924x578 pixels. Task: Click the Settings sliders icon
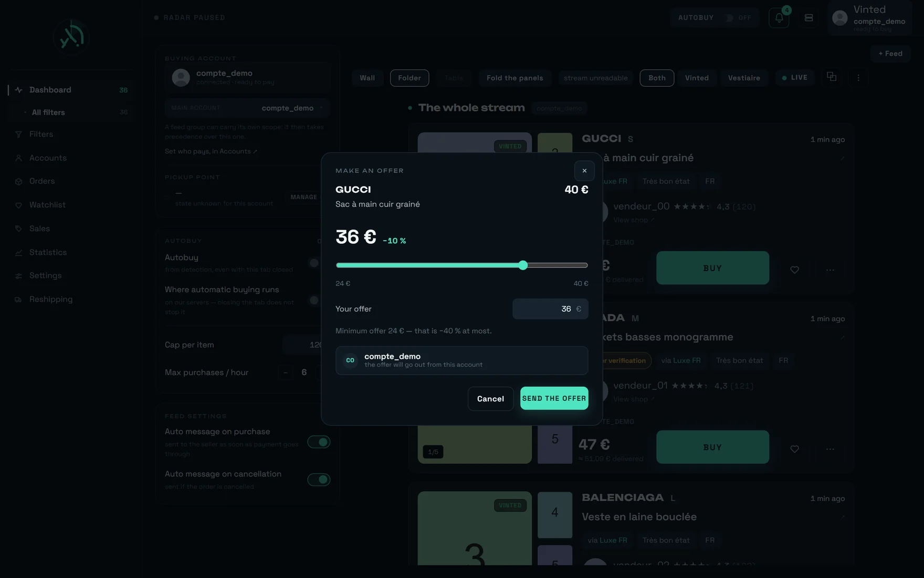18,276
